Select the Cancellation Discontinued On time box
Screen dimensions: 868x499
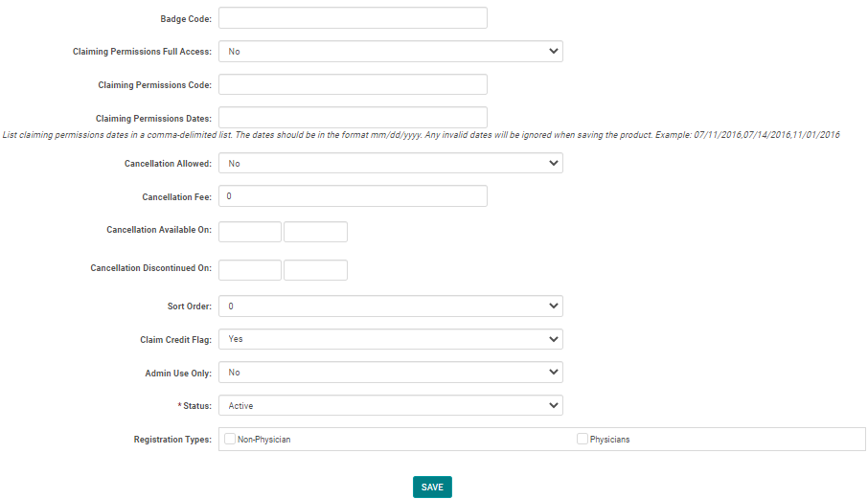pyautogui.click(x=315, y=270)
